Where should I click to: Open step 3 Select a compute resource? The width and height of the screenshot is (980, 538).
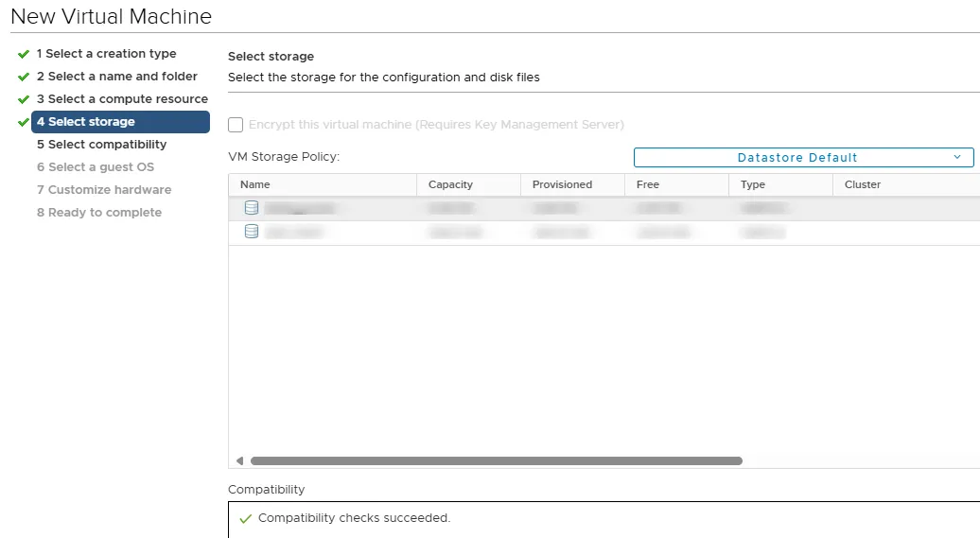click(122, 99)
